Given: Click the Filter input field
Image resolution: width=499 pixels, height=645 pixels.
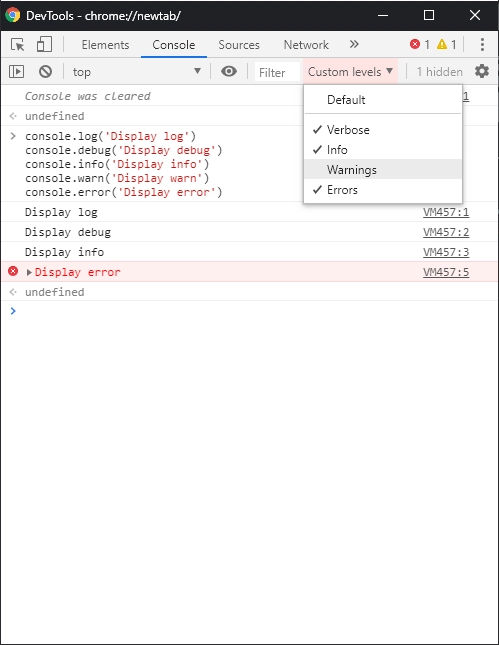Looking at the screenshot, I should [x=277, y=72].
